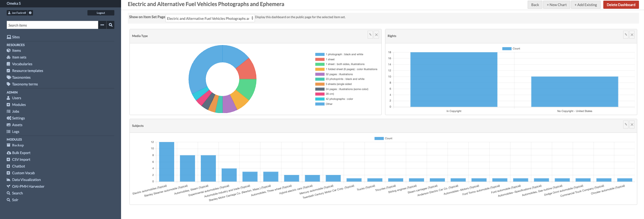Screen dimensions: 644x219
Task: Open the Show on Item Set Page dropdown
Action: [210, 19]
